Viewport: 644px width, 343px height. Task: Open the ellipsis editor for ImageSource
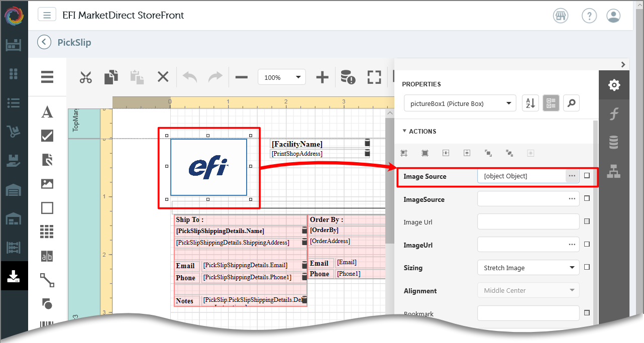click(x=572, y=199)
